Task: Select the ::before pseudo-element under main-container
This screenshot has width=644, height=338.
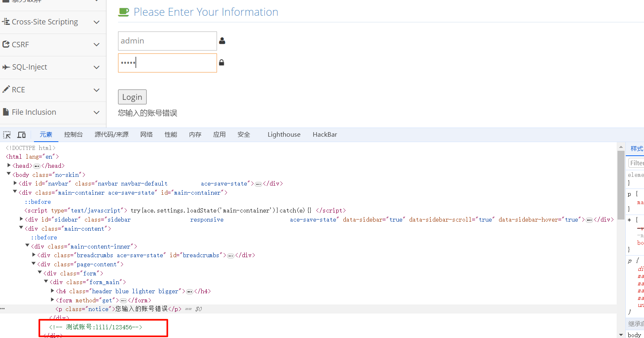Action: (x=38, y=202)
